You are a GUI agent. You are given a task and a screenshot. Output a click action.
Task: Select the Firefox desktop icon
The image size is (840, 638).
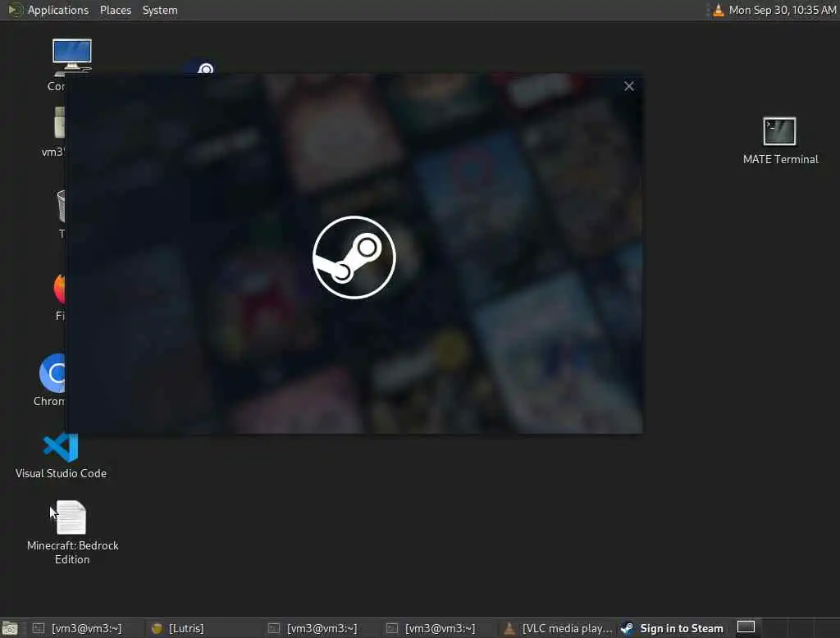59,296
